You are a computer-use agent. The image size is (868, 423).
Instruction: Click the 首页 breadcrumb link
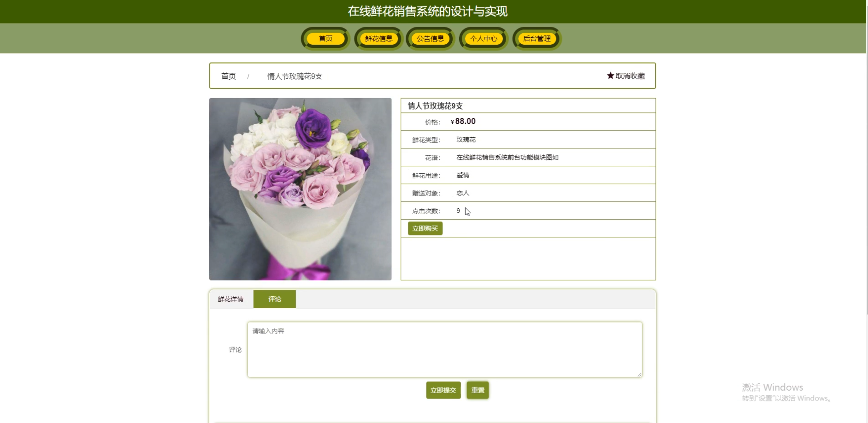click(x=229, y=76)
